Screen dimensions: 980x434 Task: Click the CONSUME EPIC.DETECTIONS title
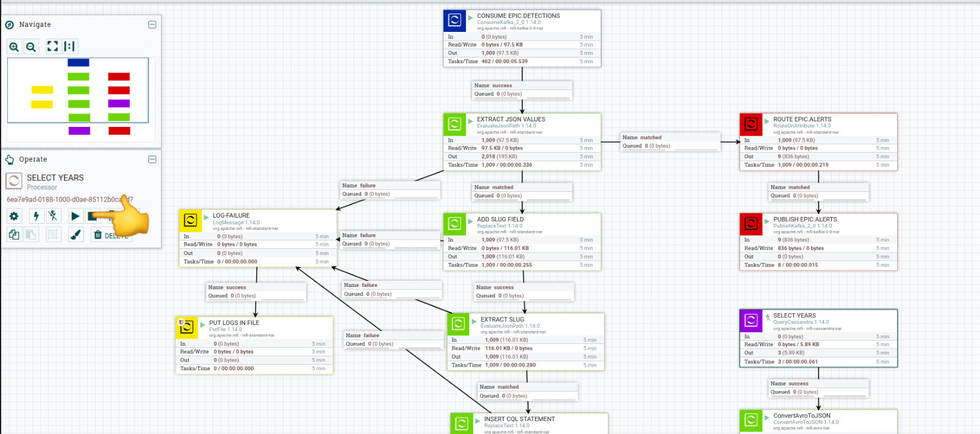click(518, 16)
